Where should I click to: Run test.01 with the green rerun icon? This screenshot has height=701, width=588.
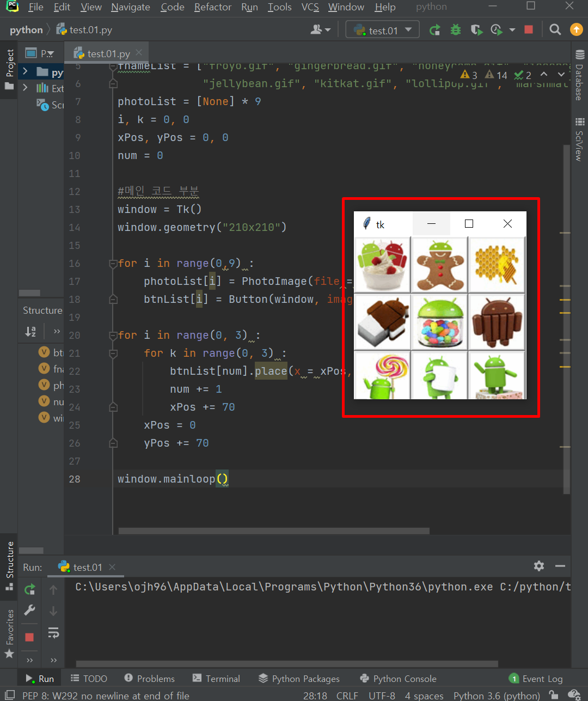(434, 30)
